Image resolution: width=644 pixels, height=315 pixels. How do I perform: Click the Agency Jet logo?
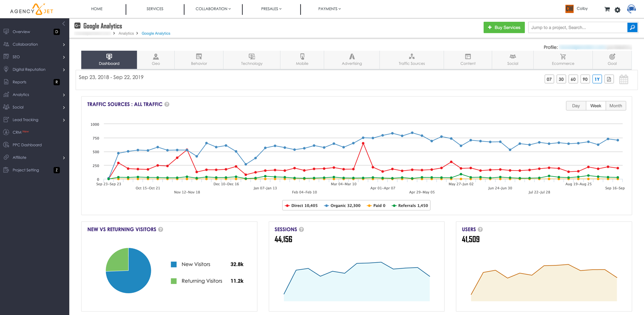(32, 9)
